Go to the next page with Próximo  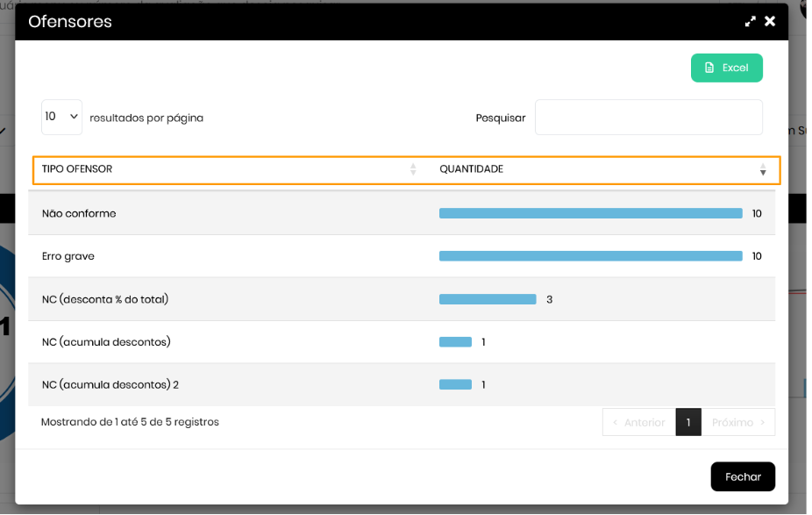click(737, 423)
